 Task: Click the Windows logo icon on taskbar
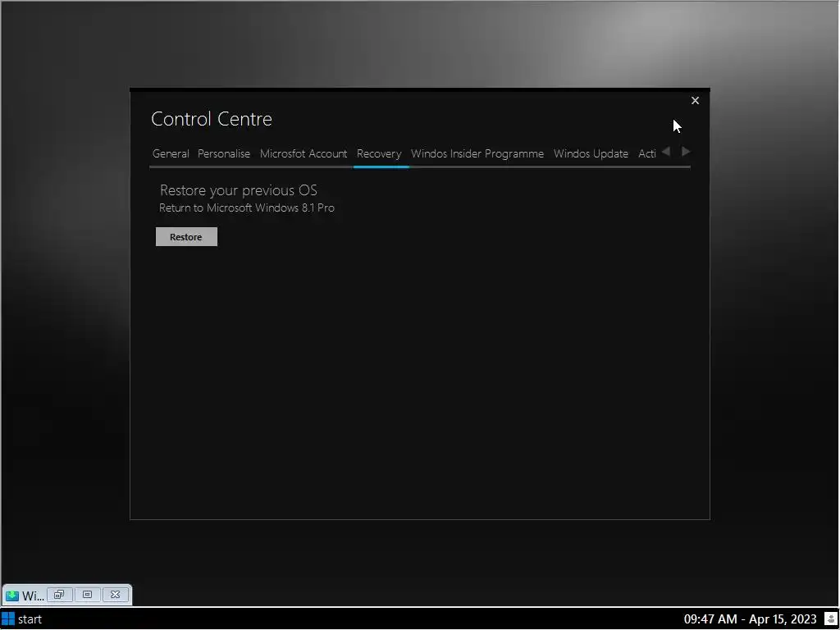click(8, 619)
